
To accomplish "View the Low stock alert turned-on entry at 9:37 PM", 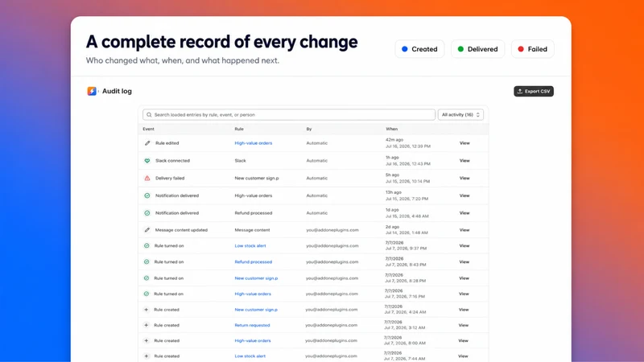I will (x=464, y=246).
